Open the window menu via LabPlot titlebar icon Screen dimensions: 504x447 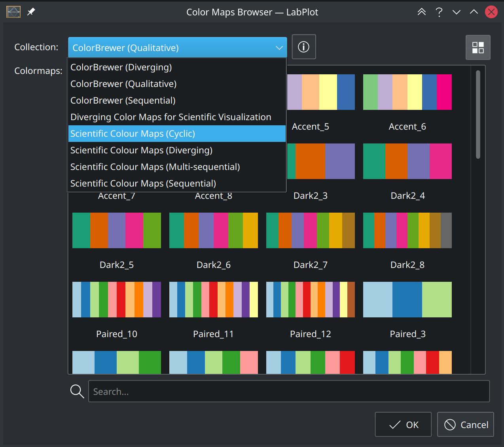[x=13, y=12]
